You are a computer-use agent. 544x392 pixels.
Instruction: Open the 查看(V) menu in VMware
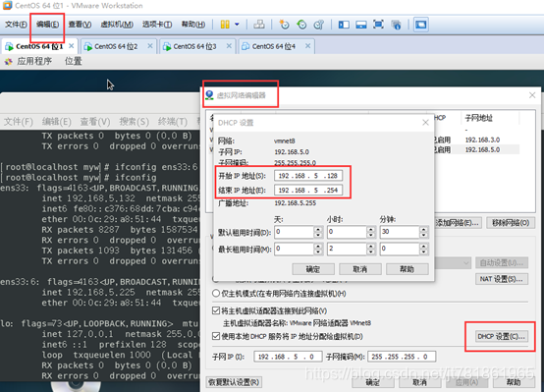(80, 25)
